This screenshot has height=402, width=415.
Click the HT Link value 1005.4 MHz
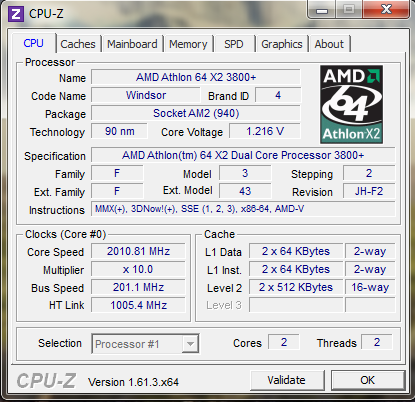pos(138,305)
